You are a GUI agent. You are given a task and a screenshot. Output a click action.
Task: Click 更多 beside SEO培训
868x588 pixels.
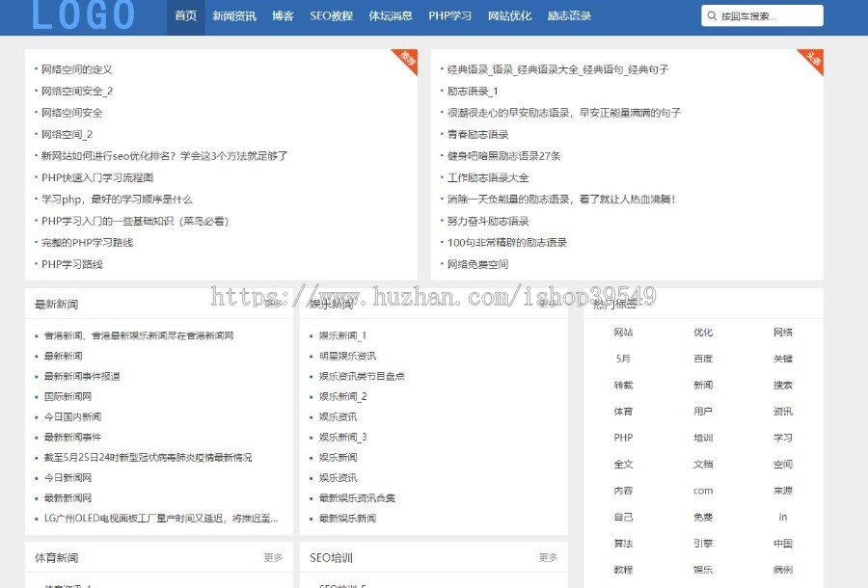(548, 557)
